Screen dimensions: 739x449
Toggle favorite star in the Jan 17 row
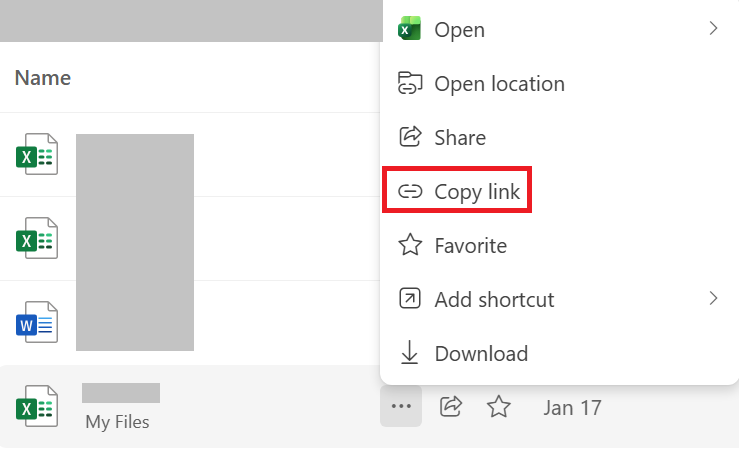point(499,407)
